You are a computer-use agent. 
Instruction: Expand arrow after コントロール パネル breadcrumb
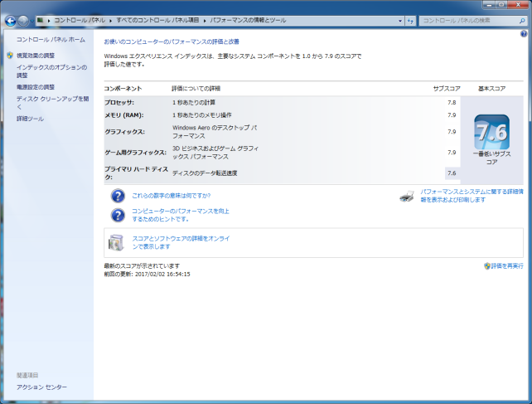click(x=110, y=21)
